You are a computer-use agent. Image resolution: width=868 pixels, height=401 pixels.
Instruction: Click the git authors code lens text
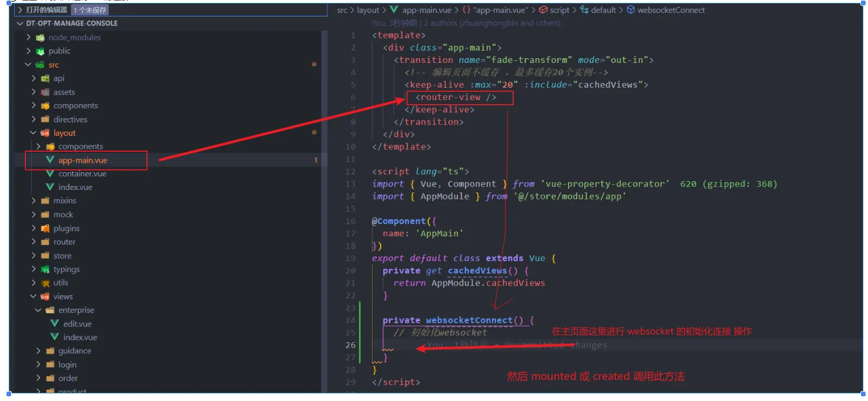pos(466,23)
